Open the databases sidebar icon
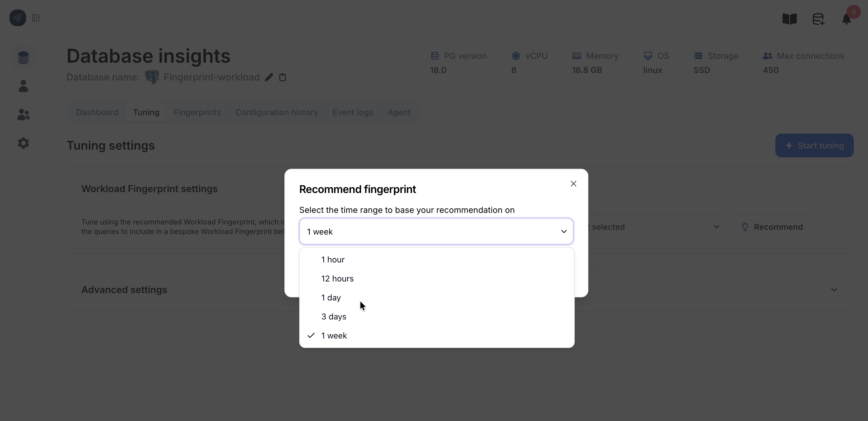868x421 pixels. 23,58
